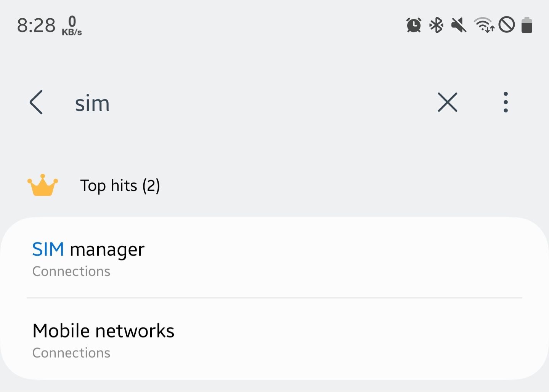Tap the do-not-disturb status icon
This screenshot has width=549, height=392.
(x=506, y=25)
